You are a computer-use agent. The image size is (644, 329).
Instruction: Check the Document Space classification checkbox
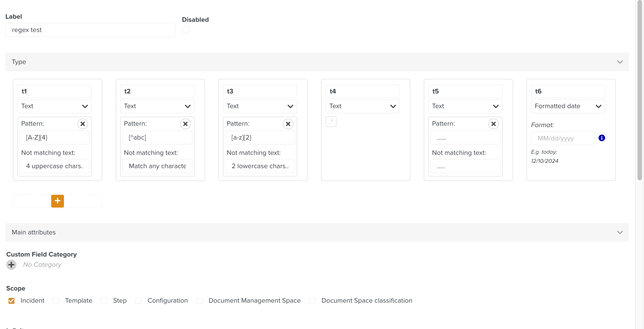click(x=312, y=301)
